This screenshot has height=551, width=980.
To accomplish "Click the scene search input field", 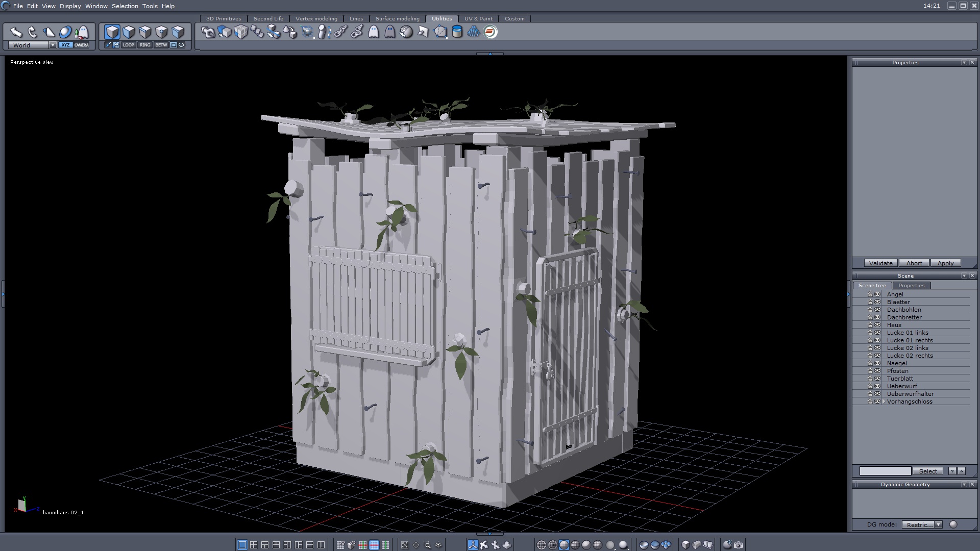I will [885, 471].
